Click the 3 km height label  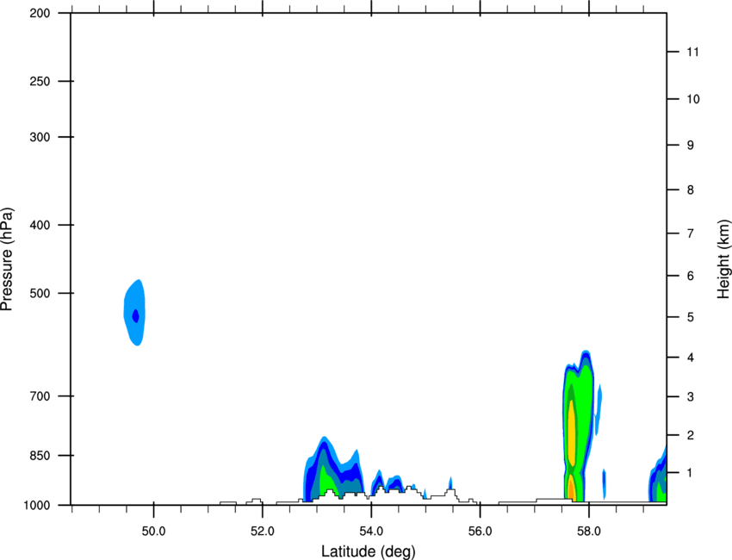click(x=691, y=397)
